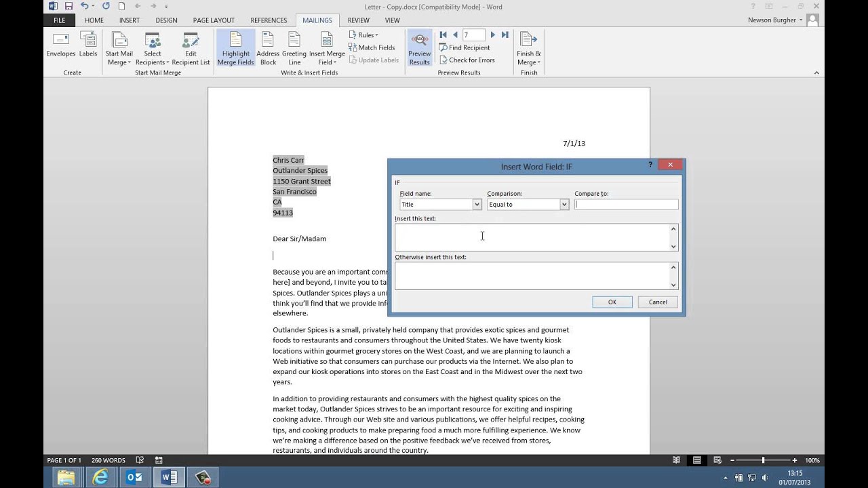Click the proofing status icon
Screen dimensions: 868x488
coord(140,460)
